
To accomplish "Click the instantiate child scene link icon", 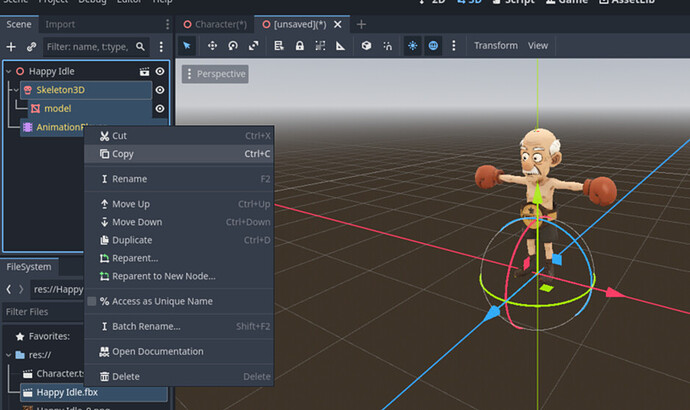I will tap(31, 46).
